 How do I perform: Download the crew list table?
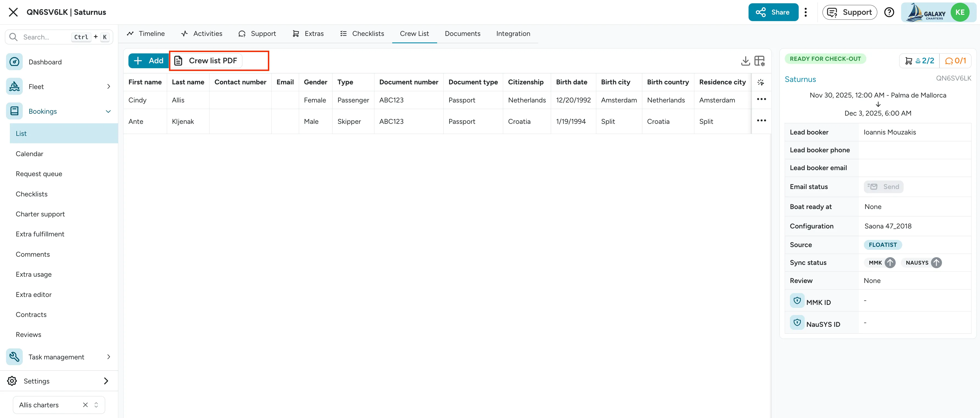coord(745,61)
